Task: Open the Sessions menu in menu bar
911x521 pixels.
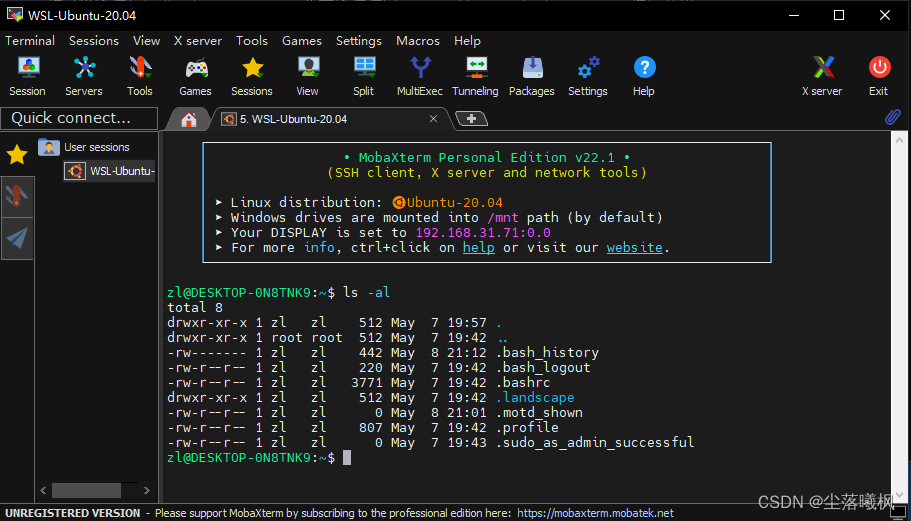Action: tap(94, 41)
